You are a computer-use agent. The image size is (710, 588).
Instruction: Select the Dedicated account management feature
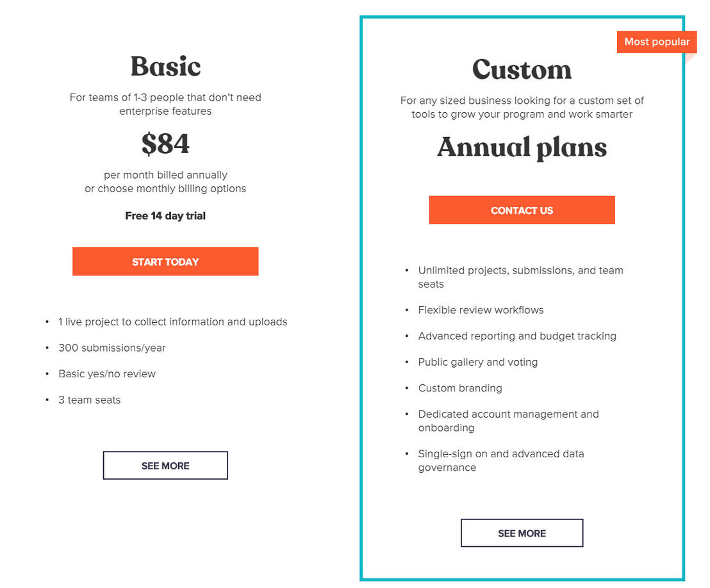(x=508, y=421)
